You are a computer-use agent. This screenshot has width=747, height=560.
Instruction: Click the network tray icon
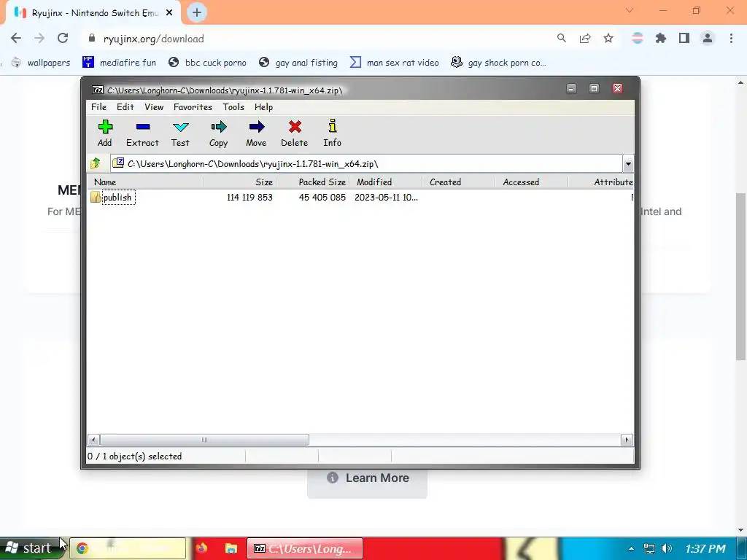click(649, 548)
